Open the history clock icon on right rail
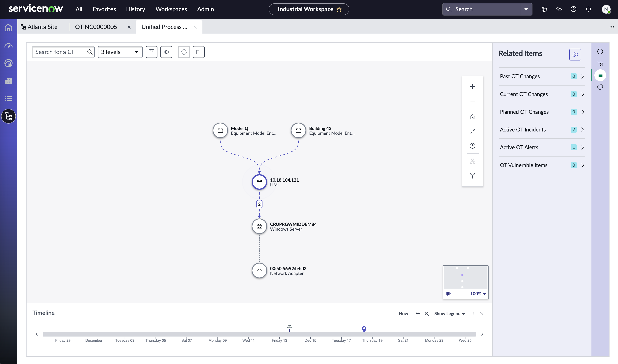 tap(600, 87)
